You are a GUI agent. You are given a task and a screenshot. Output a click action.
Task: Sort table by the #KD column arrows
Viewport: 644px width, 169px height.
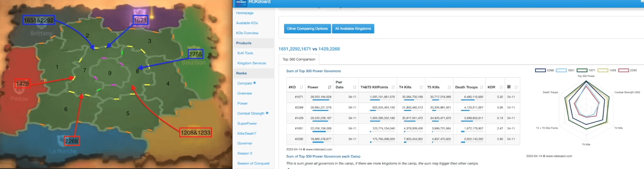pyautogui.click(x=302, y=87)
